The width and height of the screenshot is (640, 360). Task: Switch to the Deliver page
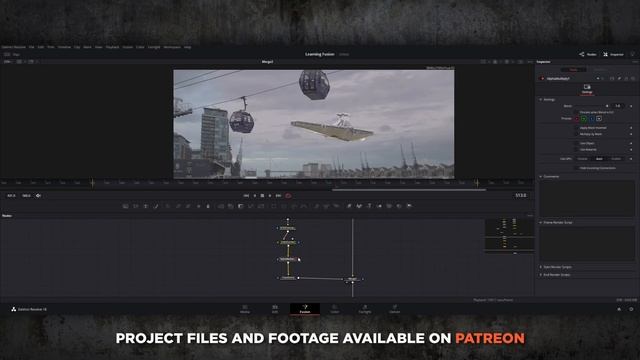[x=394, y=309]
